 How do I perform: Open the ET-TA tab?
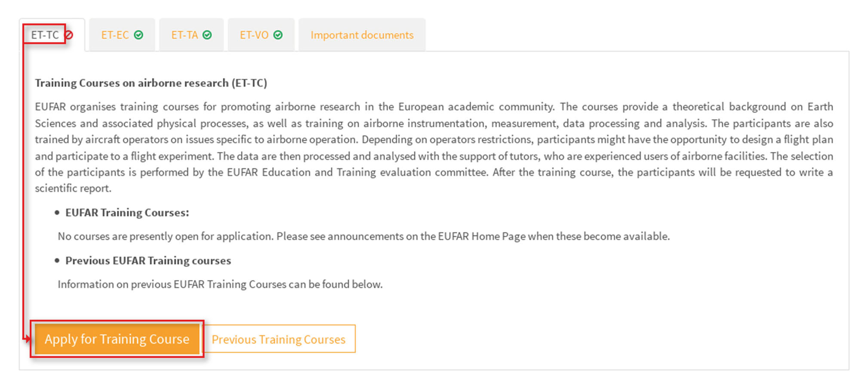[185, 35]
